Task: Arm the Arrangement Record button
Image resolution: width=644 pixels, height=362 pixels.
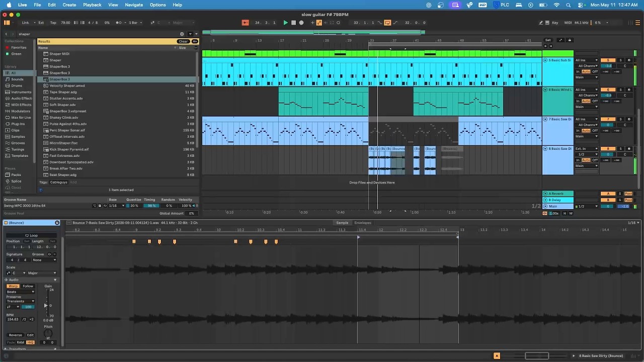Action: coord(301,23)
